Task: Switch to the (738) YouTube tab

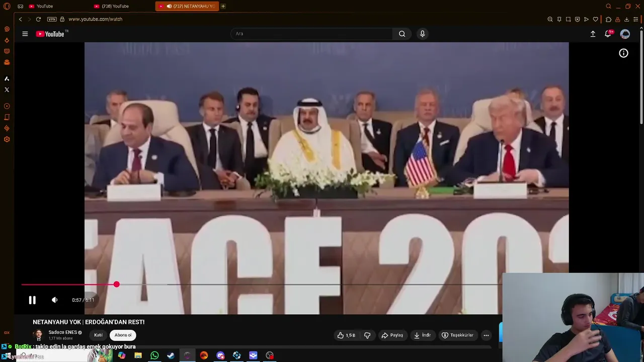Action: click(x=122, y=6)
